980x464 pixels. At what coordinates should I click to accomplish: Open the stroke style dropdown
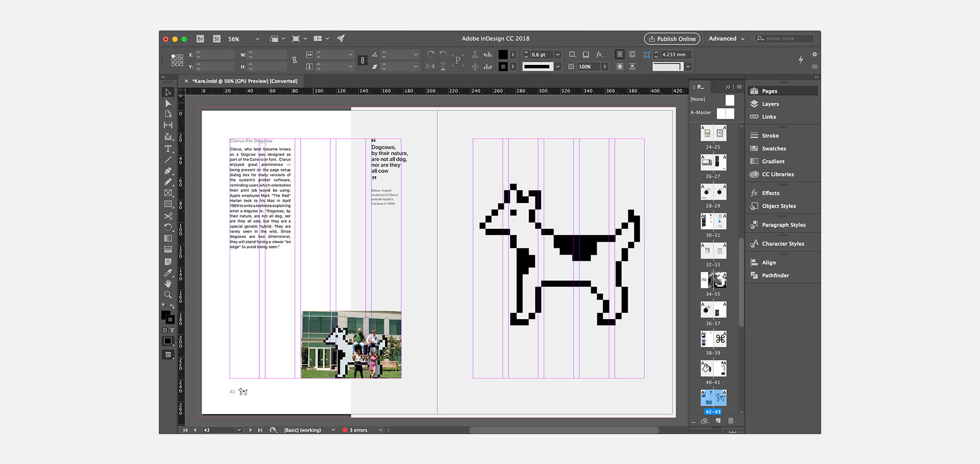558,67
